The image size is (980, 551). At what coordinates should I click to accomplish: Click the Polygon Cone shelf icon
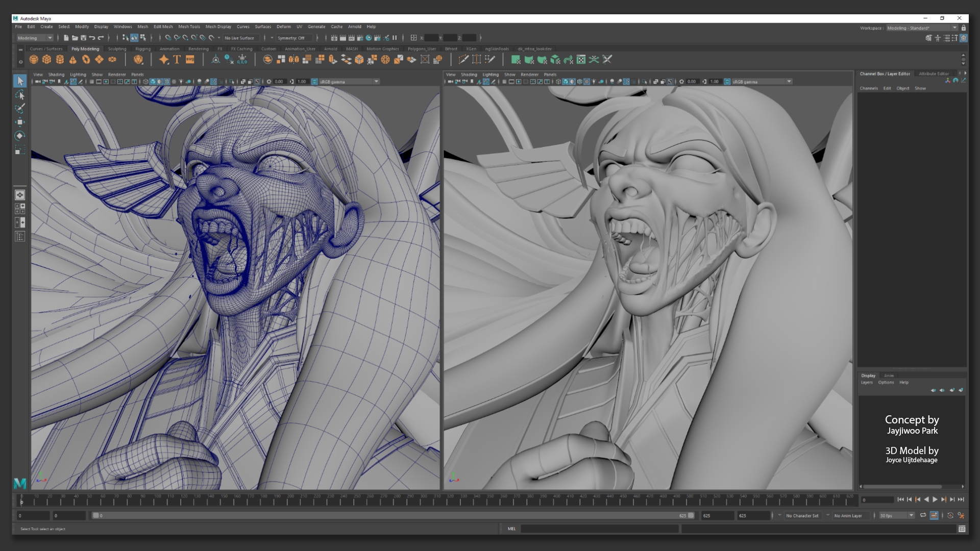pyautogui.click(x=73, y=60)
